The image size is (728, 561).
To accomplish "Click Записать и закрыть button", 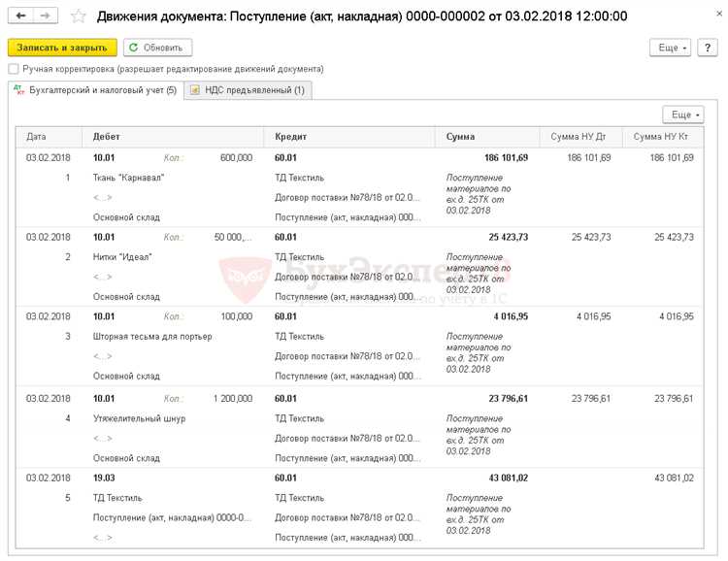I will [62, 48].
